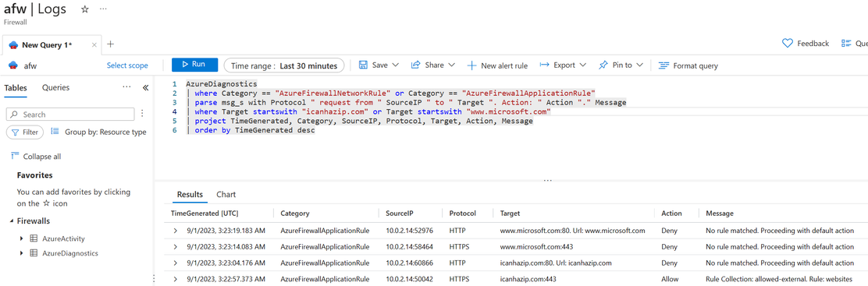Click the splitter ellipsis handle above results

pos(548,181)
